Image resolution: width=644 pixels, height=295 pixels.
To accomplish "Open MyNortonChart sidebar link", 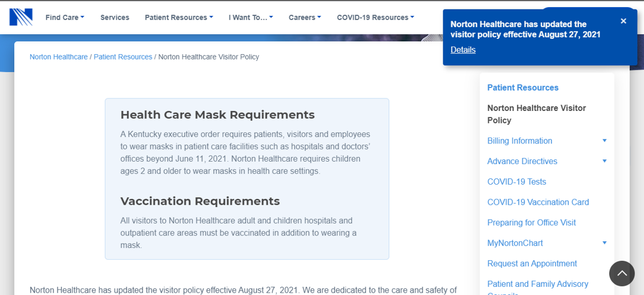I will pyautogui.click(x=515, y=243).
